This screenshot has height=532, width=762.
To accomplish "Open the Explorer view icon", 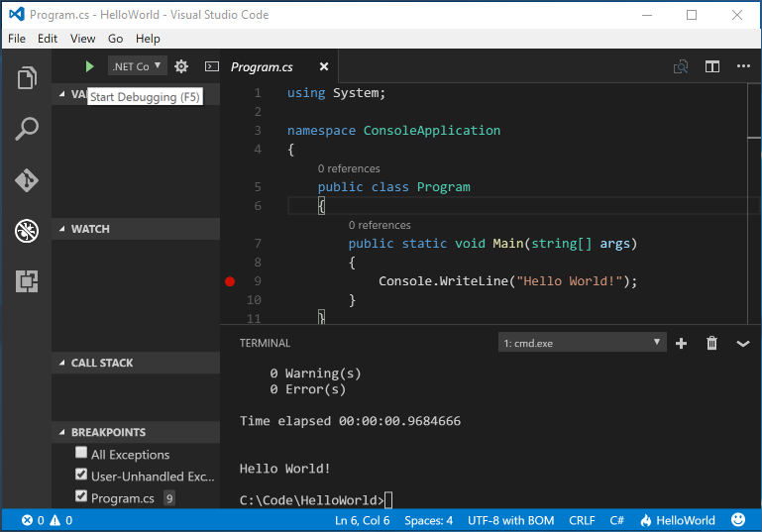I will (27, 77).
